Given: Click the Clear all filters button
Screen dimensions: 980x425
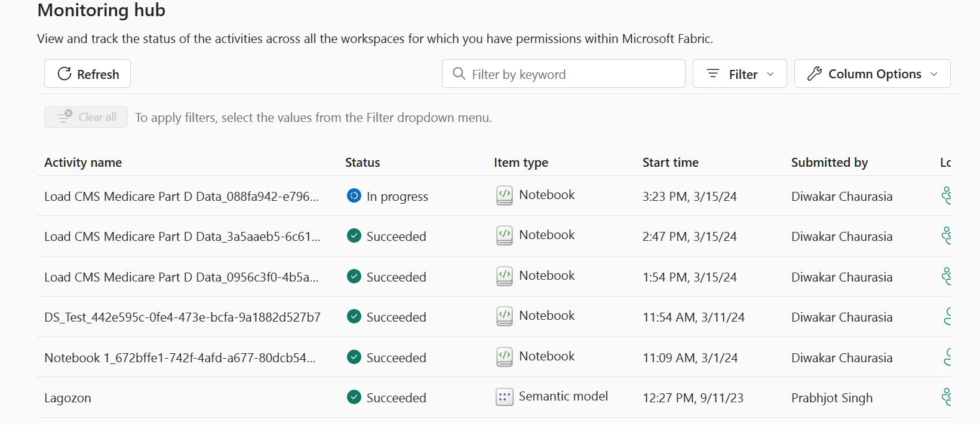Looking at the screenshot, I should tap(86, 117).
